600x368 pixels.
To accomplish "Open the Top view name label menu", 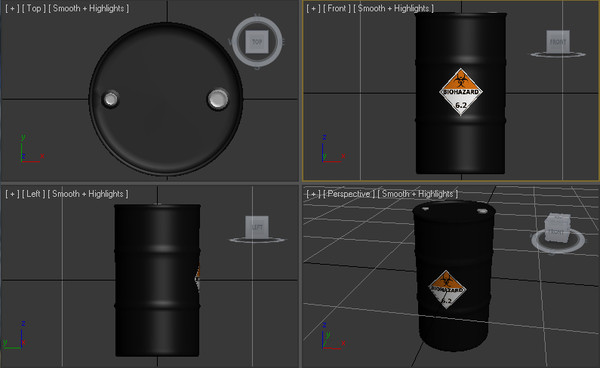I will pos(33,8).
